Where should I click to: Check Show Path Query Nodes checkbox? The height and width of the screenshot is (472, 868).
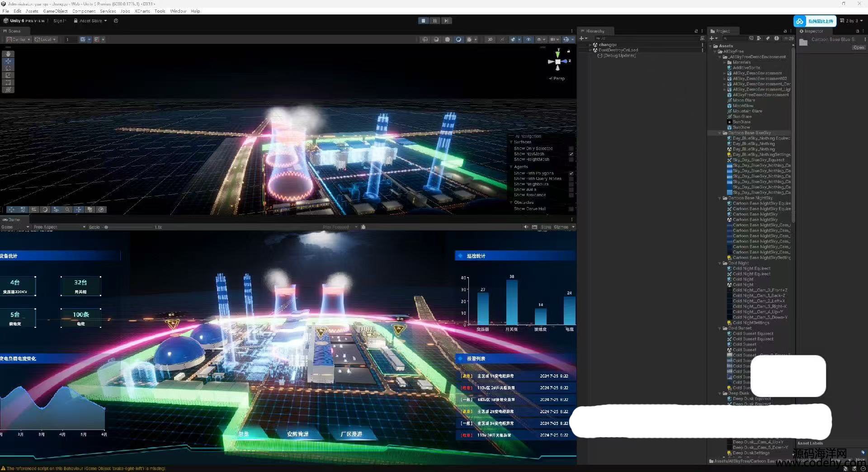pyautogui.click(x=571, y=179)
